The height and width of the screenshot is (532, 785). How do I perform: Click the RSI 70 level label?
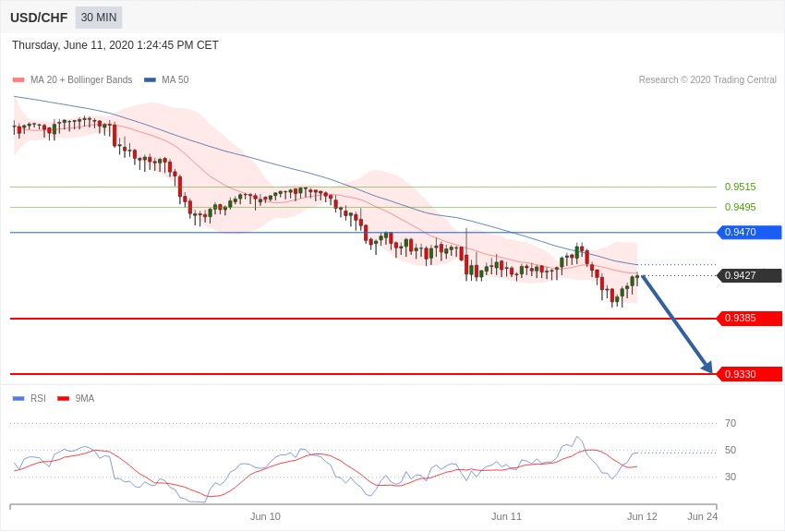point(731,423)
